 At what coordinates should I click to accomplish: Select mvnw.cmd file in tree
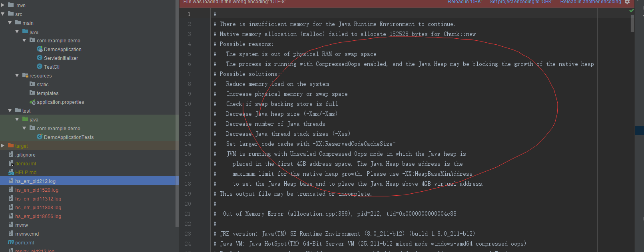tap(27, 234)
